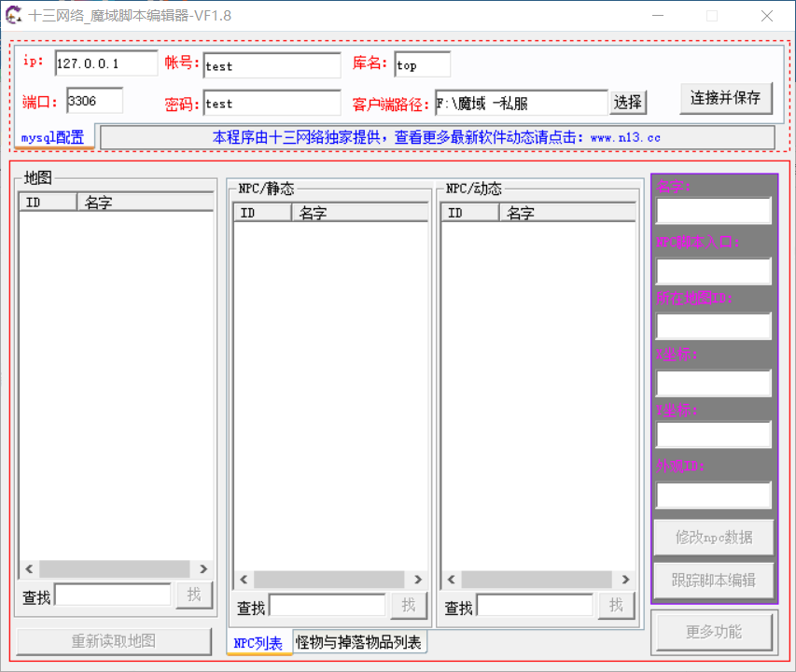Open the www.n13.cc promo link banner
Screen dimensions: 796x672
pos(437,137)
